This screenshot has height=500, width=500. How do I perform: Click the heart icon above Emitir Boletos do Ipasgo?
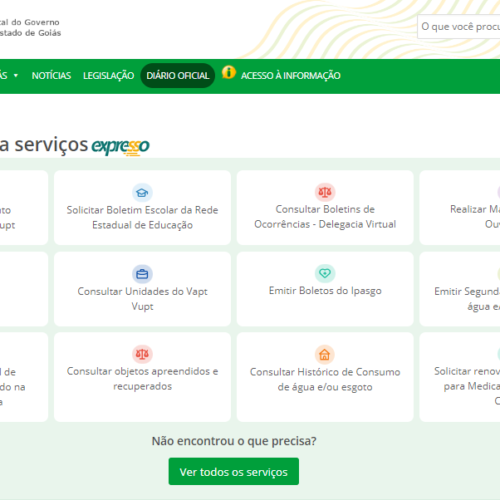tap(325, 273)
